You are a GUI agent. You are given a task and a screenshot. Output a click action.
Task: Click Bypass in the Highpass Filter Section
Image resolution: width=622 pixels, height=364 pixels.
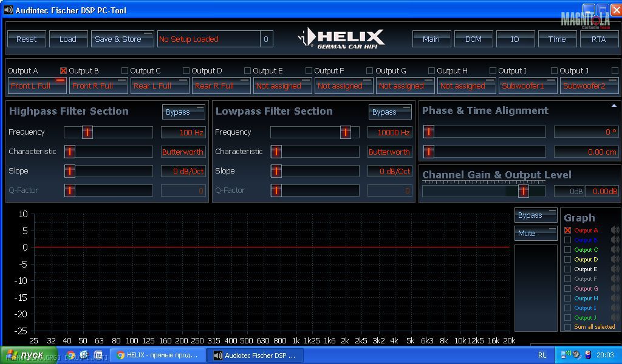(183, 112)
